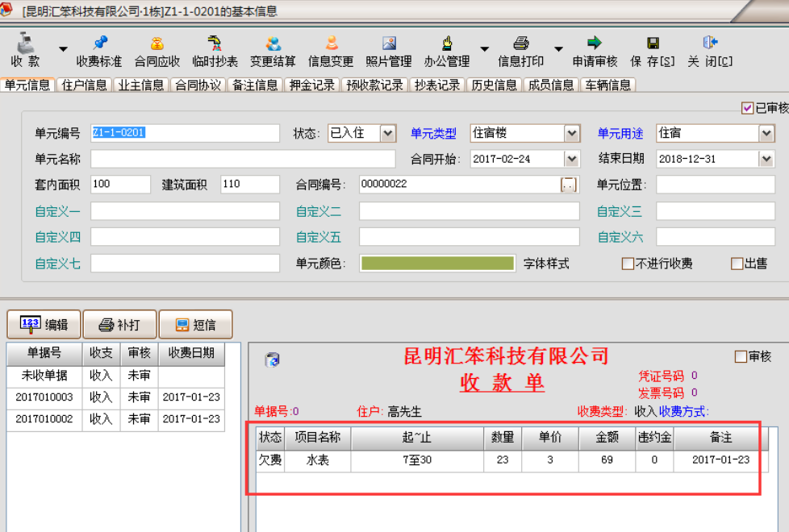The image size is (789, 532).
Task: Check the 出售 checkbox
Action: click(x=737, y=264)
